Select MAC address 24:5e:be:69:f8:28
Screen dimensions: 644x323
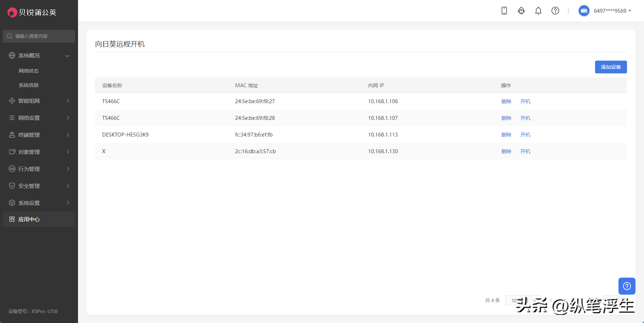255,118
